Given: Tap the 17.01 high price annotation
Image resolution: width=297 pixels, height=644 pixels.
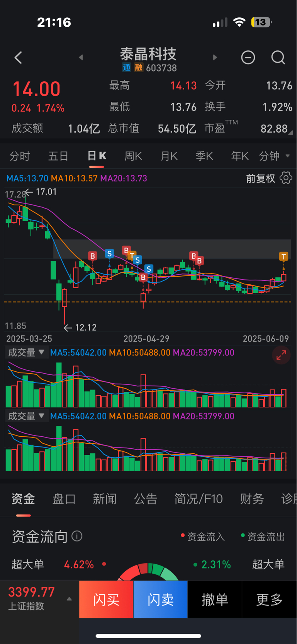Looking at the screenshot, I should [46, 192].
